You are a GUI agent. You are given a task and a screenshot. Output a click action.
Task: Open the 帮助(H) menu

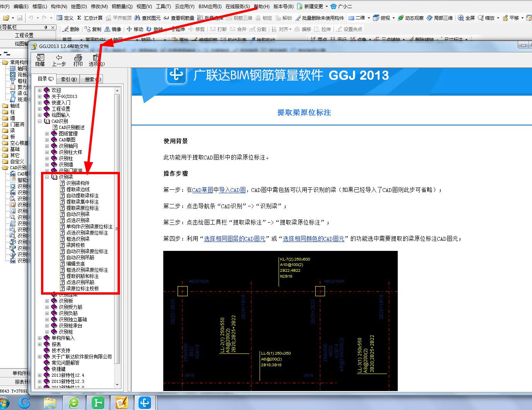pyautogui.click(x=262, y=7)
